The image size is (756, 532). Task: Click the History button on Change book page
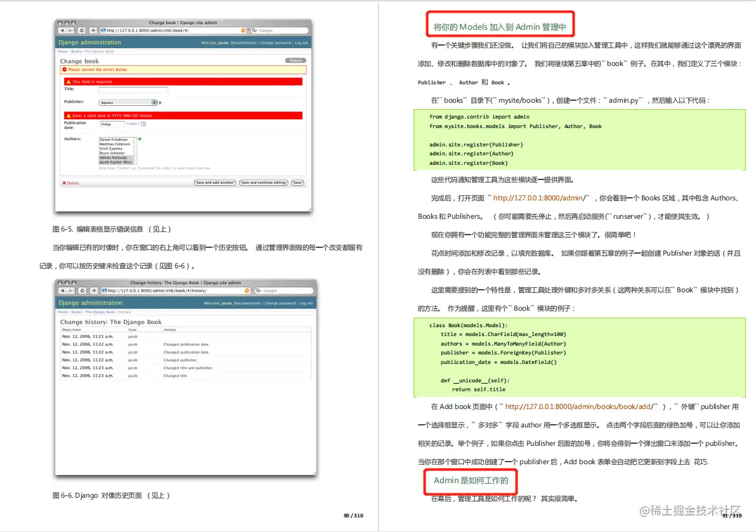coord(296,60)
